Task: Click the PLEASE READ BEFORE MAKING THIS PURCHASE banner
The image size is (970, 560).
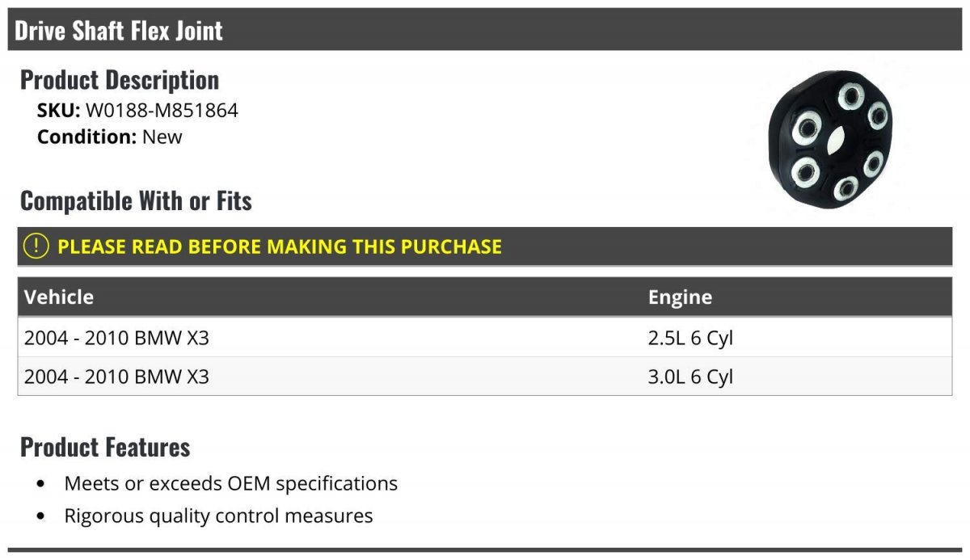Action: tap(279, 246)
